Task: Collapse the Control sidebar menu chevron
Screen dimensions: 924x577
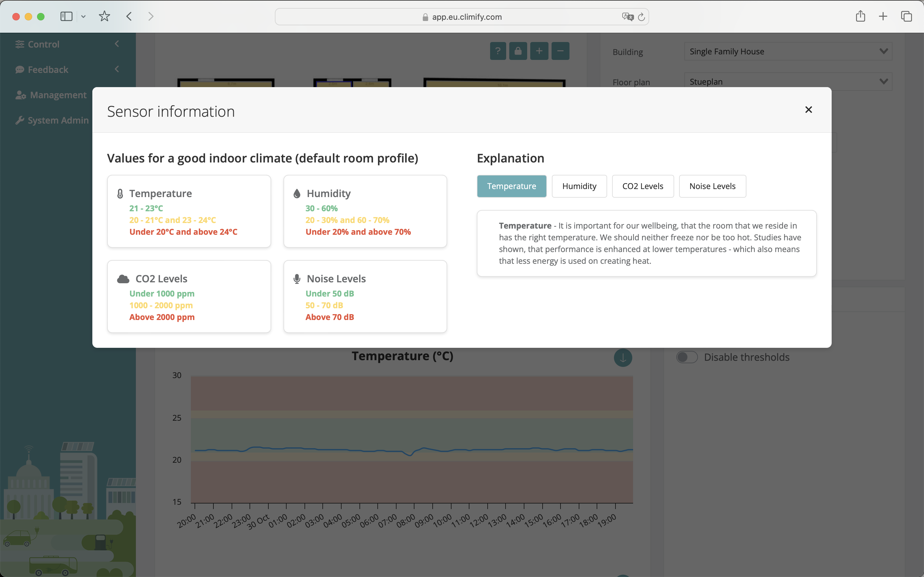Action: tap(117, 44)
